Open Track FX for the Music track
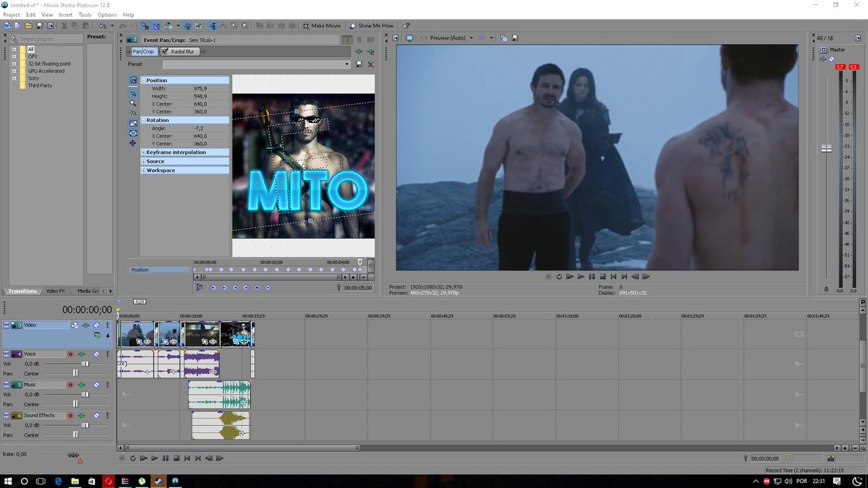Image resolution: width=868 pixels, height=488 pixels. [83, 385]
